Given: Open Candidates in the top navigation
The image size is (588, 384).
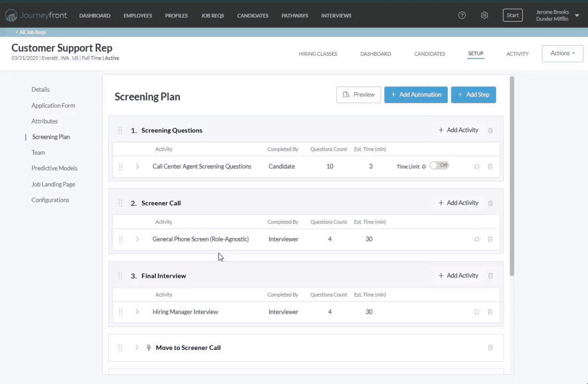Looking at the screenshot, I should click(252, 15).
